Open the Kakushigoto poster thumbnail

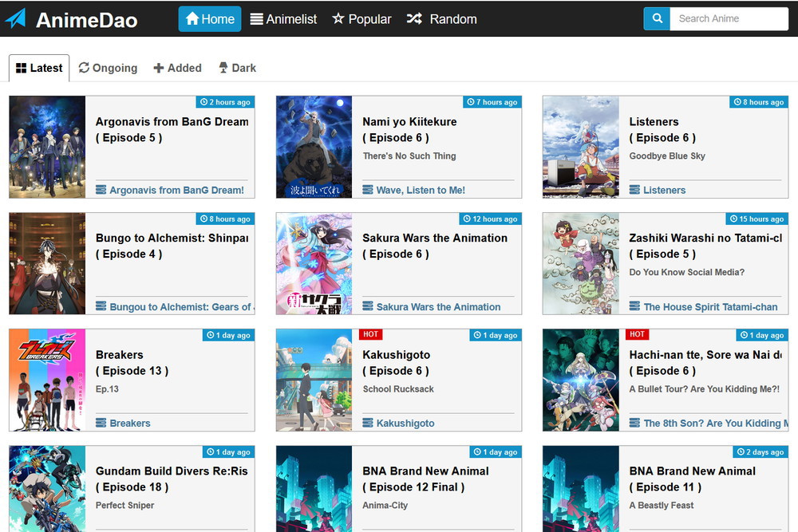click(x=314, y=380)
